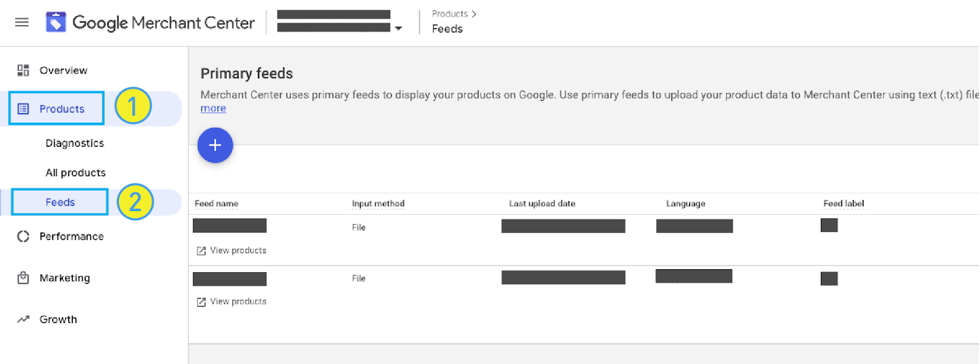Image resolution: width=980 pixels, height=364 pixels.
Task: Open the hamburger main menu
Action: (22, 23)
